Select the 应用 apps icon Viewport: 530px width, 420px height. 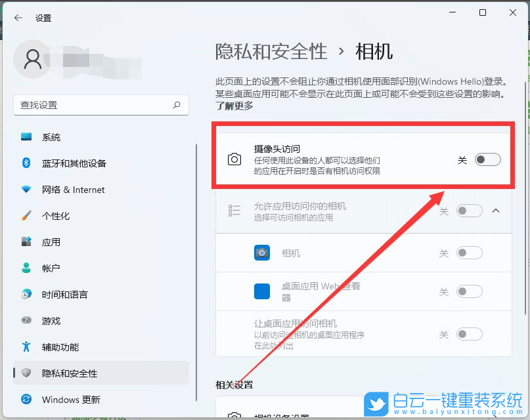pyautogui.click(x=26, y=242)
